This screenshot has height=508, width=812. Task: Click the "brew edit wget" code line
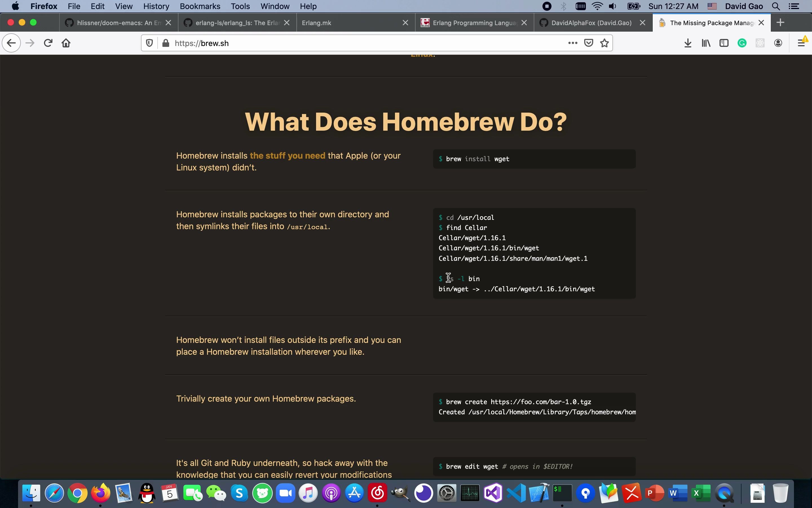(x=505, y=467)
